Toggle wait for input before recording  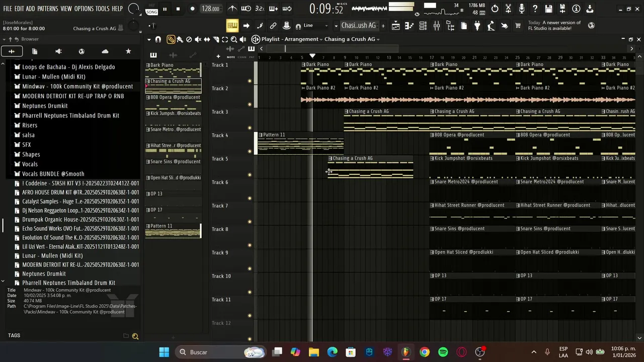246,9
